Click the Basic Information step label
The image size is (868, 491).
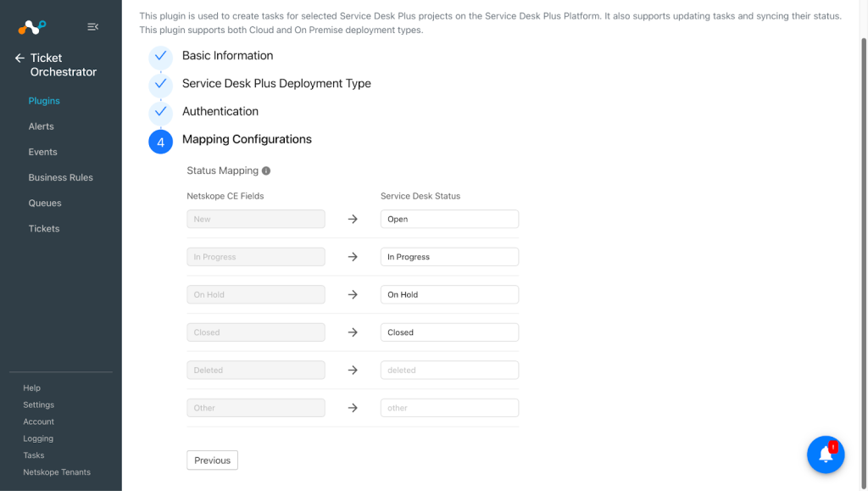[227, 55]
